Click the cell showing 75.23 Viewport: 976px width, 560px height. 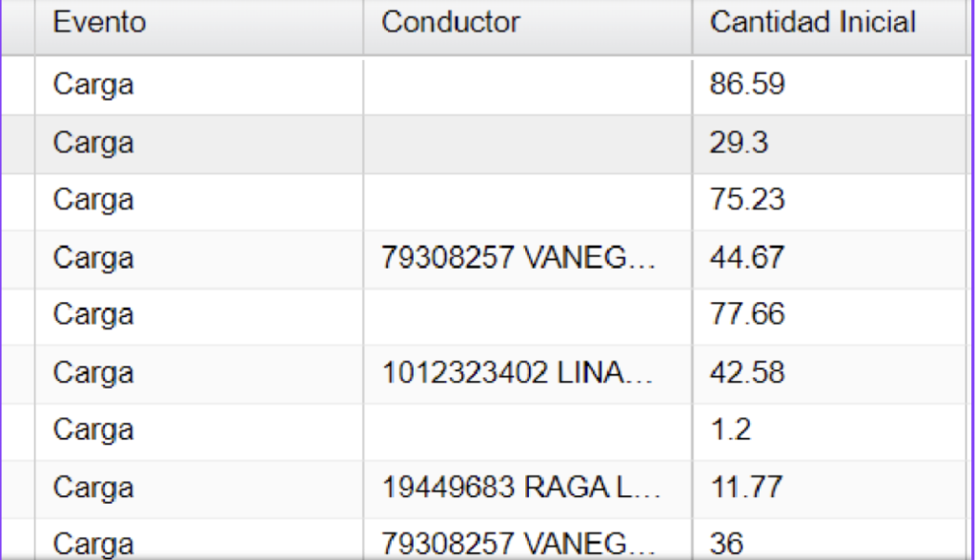click(x=829, y=202)
